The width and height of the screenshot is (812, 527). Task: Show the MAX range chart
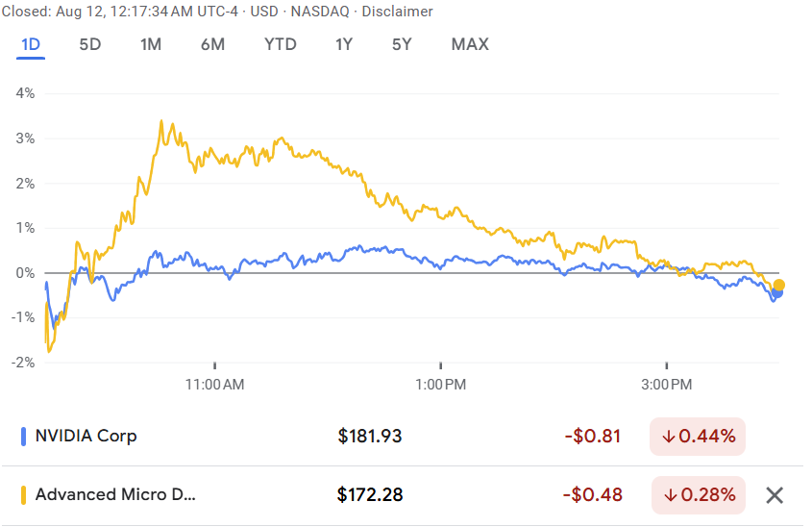click(470, 44)
